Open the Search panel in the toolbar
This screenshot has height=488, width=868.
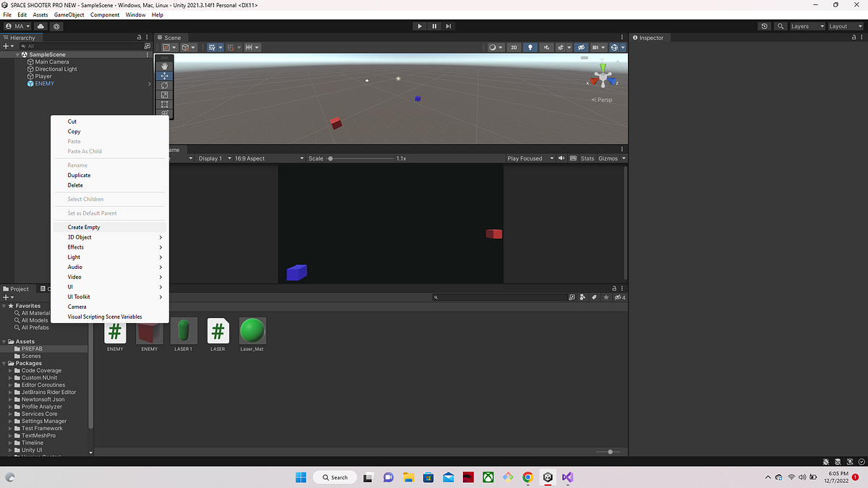click(x=781, y=26)
